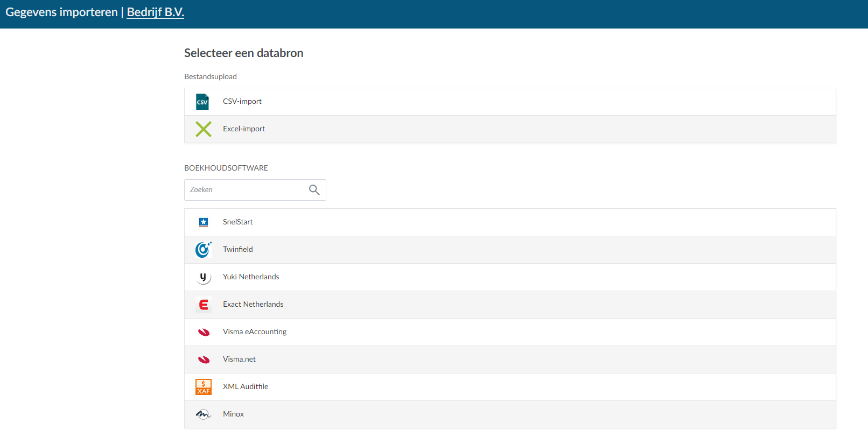Select Exact Netherlands from the list
Viewport: 868px width, 437px height.
510,305
